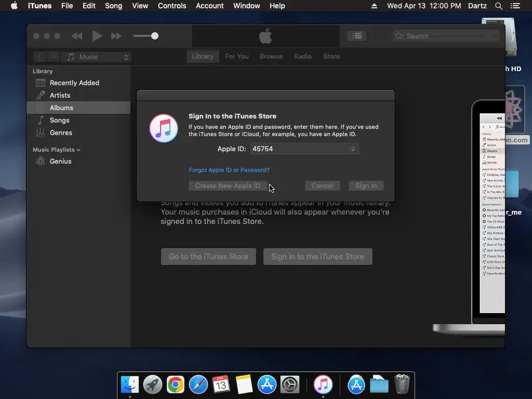Select Artists in the Library sidebar
This screenshot has width=532, height=399.
78,96
